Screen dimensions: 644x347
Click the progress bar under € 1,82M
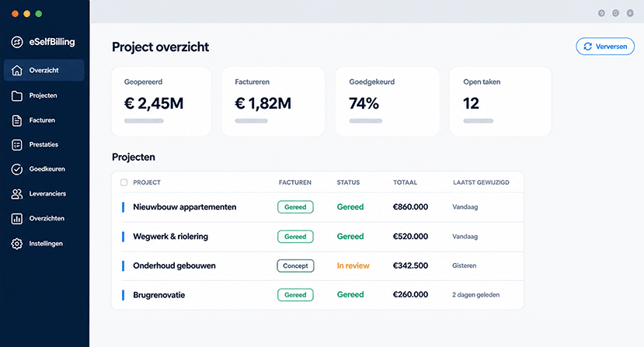(252, 121)
